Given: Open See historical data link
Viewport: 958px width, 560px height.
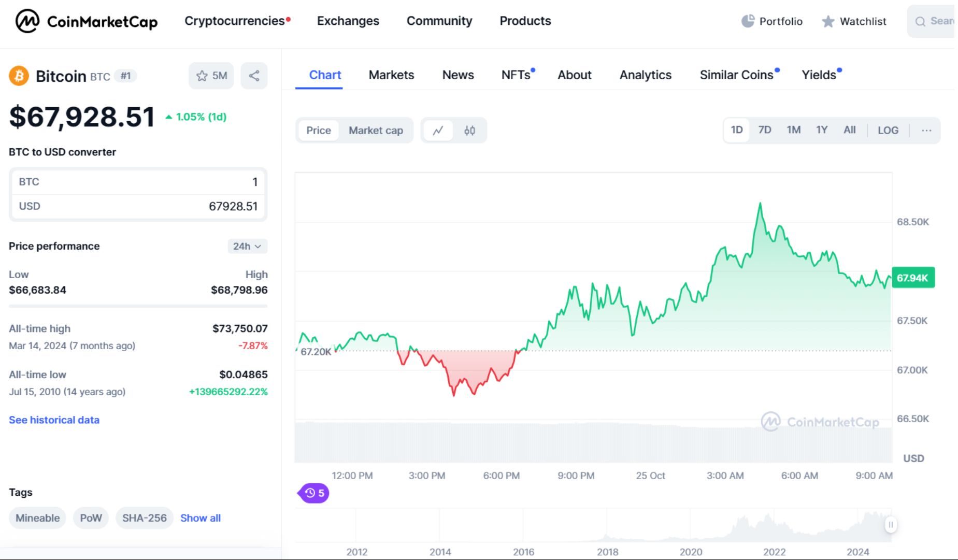Looking at the screenshot, I should point(54,420).
